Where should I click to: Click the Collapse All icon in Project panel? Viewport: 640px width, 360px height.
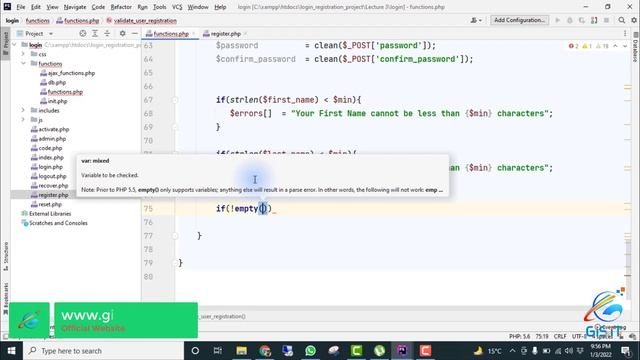(x=107, y=33)
